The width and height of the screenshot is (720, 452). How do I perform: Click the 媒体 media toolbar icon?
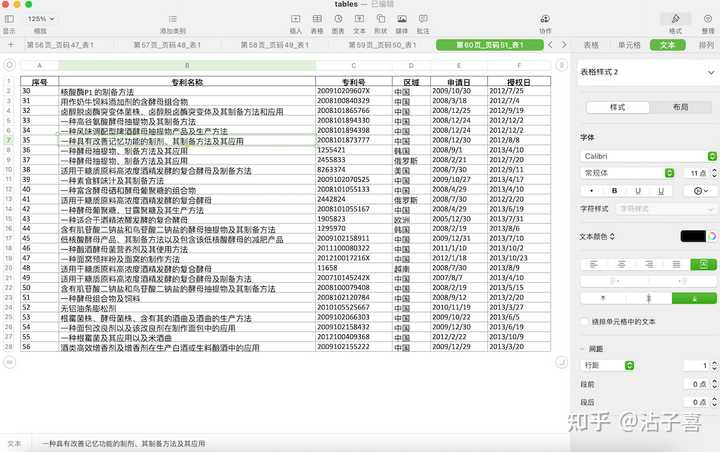click(402, 19)
